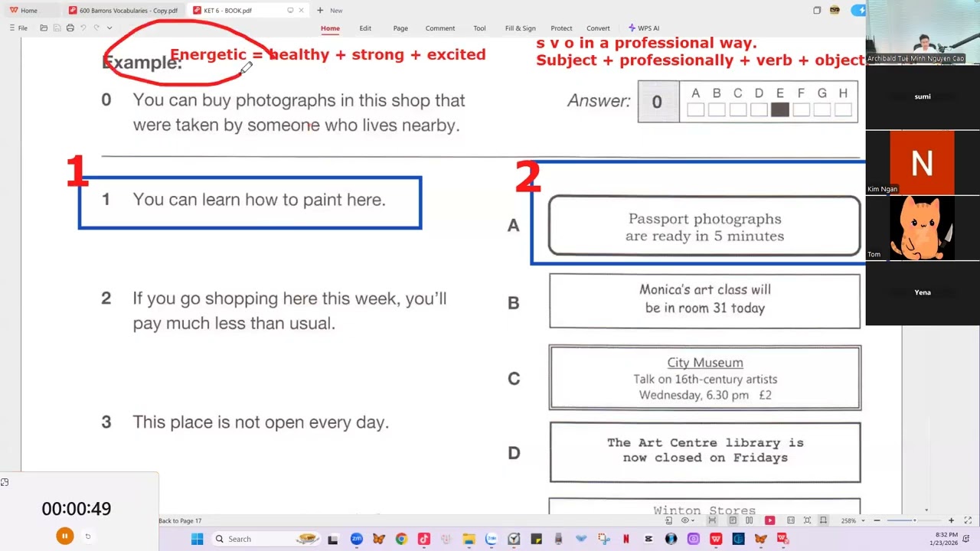Select sumi's participant tile
The width and height of the screenshot is (980, 551).
[922, 97]
